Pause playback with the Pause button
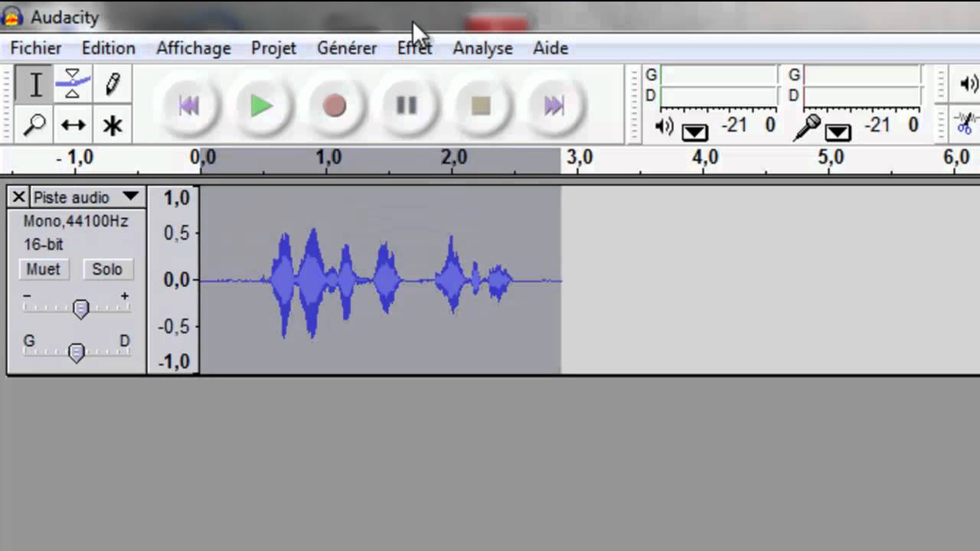Viewport: 980px width, 551px height. point(407,106)
